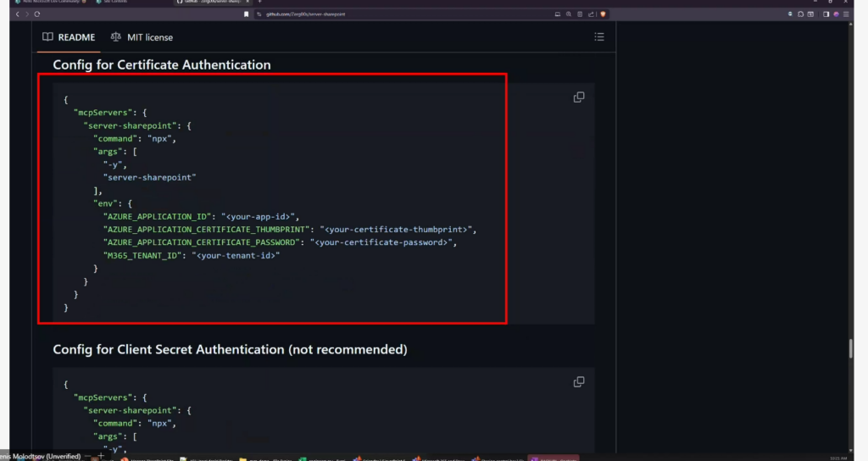Close the active GitHub tab
868x461 pixels.
[248, 2]
